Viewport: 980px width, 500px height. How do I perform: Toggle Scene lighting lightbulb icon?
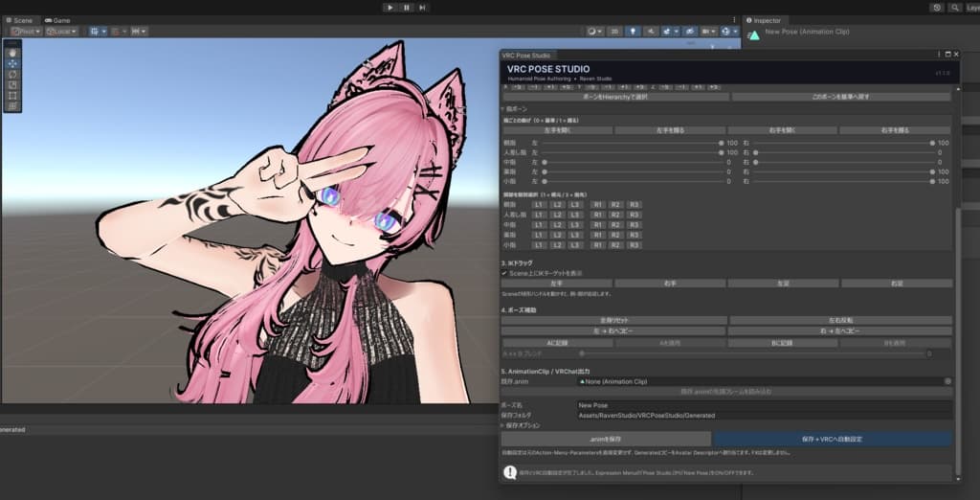tap(633, 32)
